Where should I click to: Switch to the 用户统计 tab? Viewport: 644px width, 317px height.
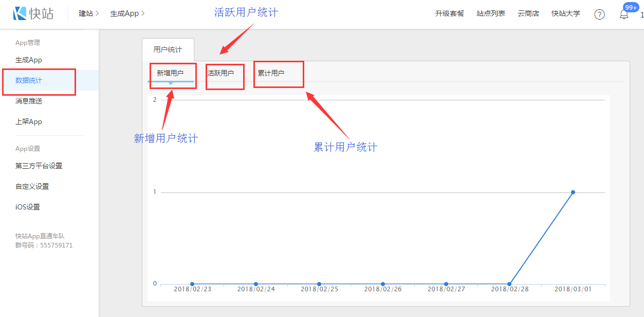168,50
